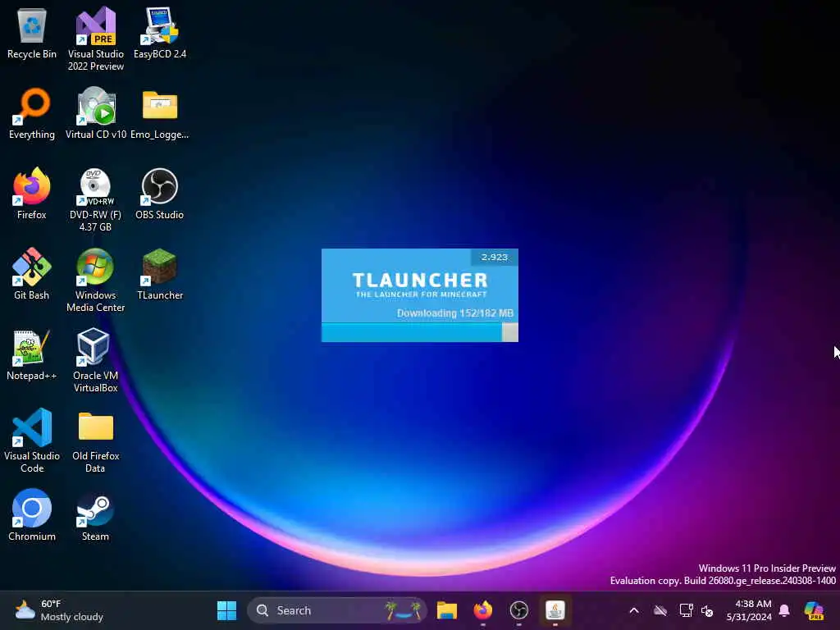Open the Copilot Preview icon
The width and height of the screenshot is (840, 630).
(815, 610)
